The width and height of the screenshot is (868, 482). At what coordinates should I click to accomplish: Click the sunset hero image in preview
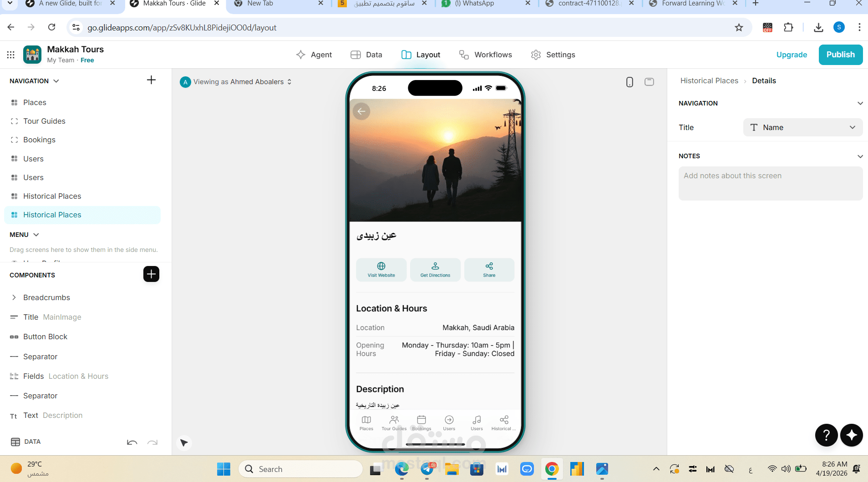pyautogui.click(x=435, y=160)
